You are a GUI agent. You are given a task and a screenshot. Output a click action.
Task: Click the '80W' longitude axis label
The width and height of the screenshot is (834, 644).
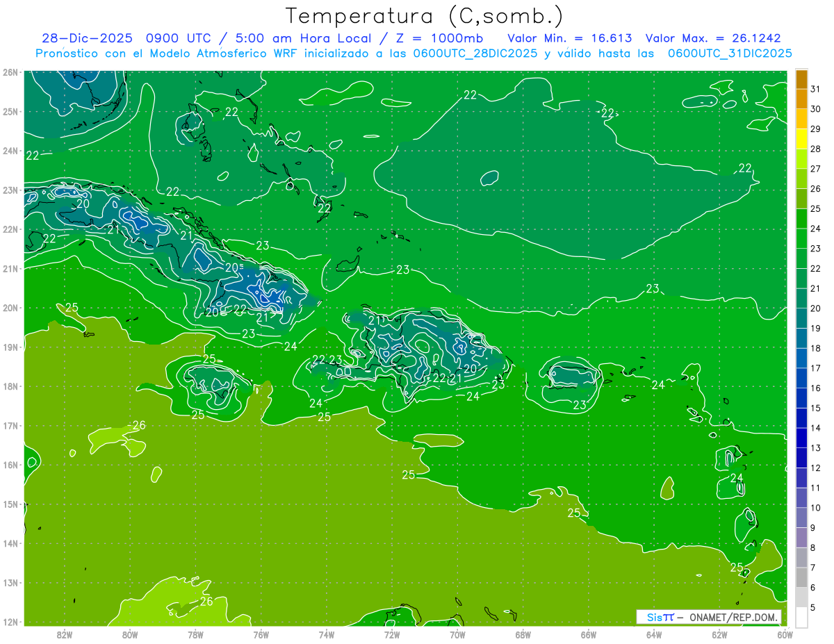(x=129, y=634)
